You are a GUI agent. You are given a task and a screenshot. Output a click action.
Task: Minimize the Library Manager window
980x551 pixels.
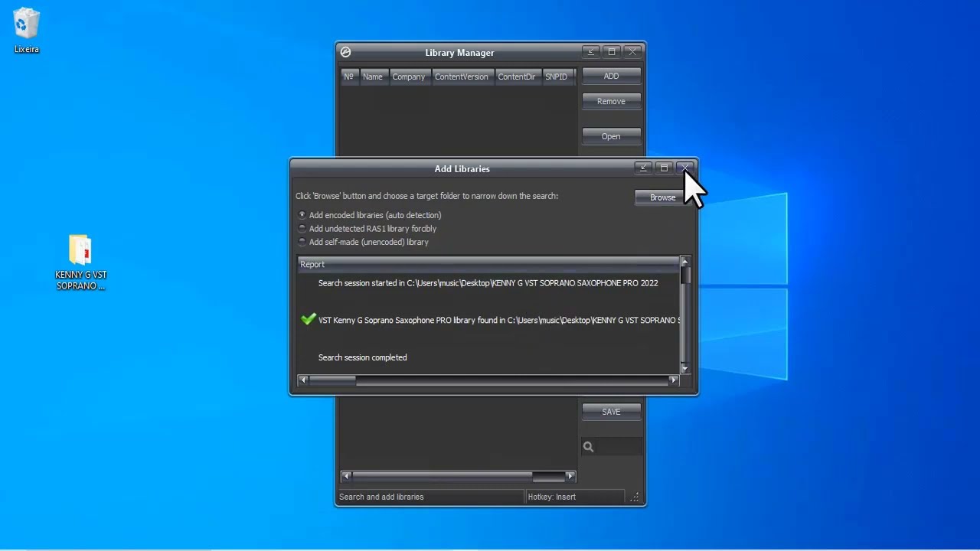pyautogui.click(x=590, y=51)
